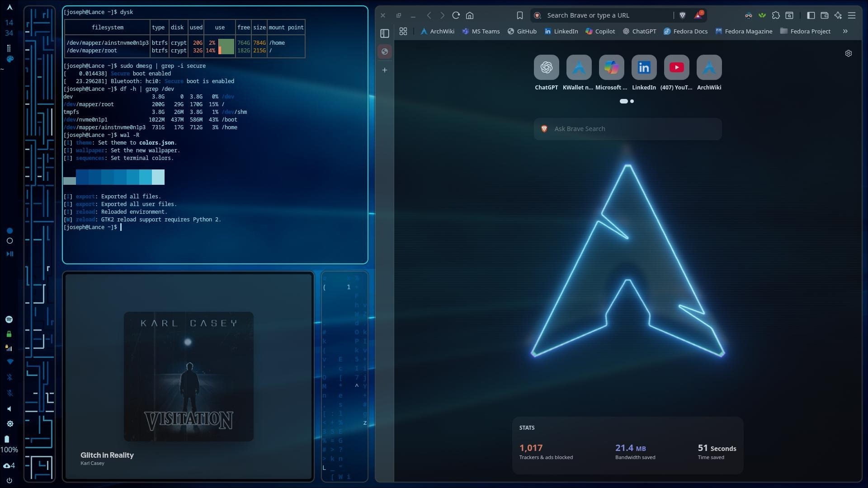Viewport: 868px width, 488px height.
Task: Open the Extensions puzzle piece menu
Action: (776, 15)
